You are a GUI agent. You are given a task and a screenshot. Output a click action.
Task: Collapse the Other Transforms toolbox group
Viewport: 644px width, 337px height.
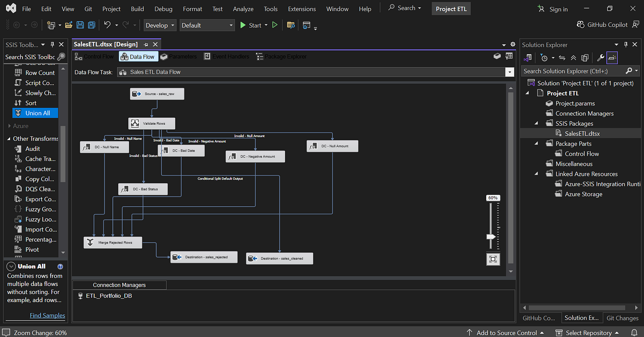pyautogui.click(x=9, y=139)
